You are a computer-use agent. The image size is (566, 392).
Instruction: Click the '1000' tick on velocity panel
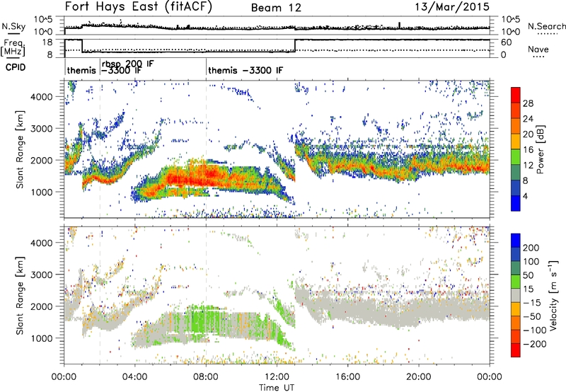pos(41,338)
